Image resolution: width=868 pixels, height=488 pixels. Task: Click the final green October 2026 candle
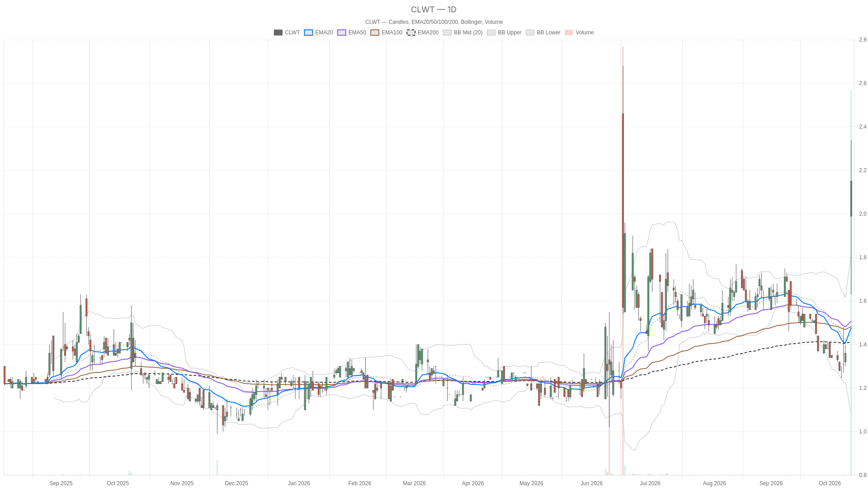851,199
